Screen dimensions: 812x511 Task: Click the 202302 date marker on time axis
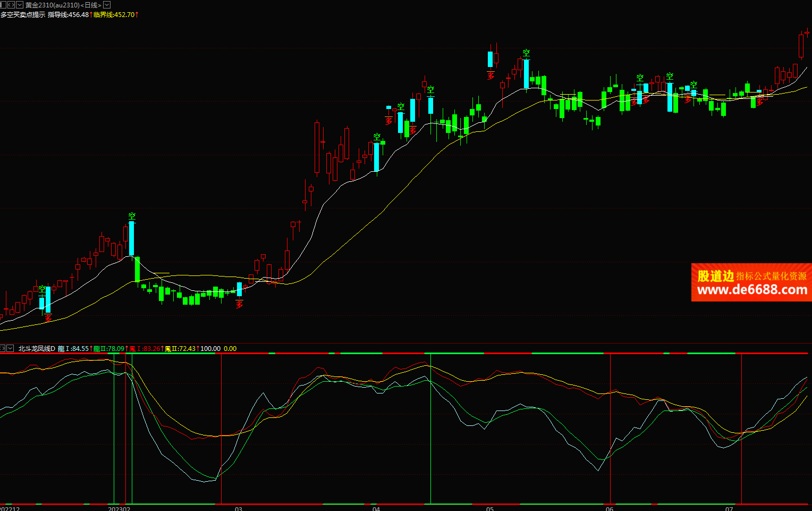tap(119, 508)
